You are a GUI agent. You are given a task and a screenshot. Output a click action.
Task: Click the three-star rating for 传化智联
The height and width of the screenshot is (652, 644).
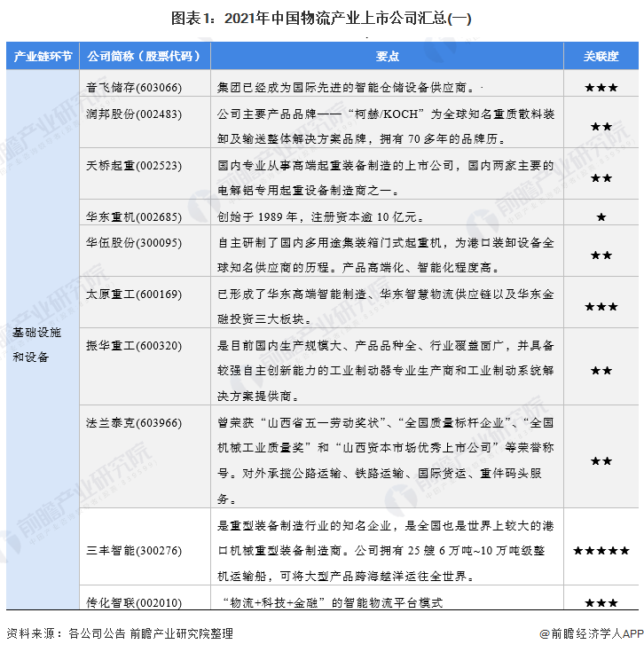point(601,602)
